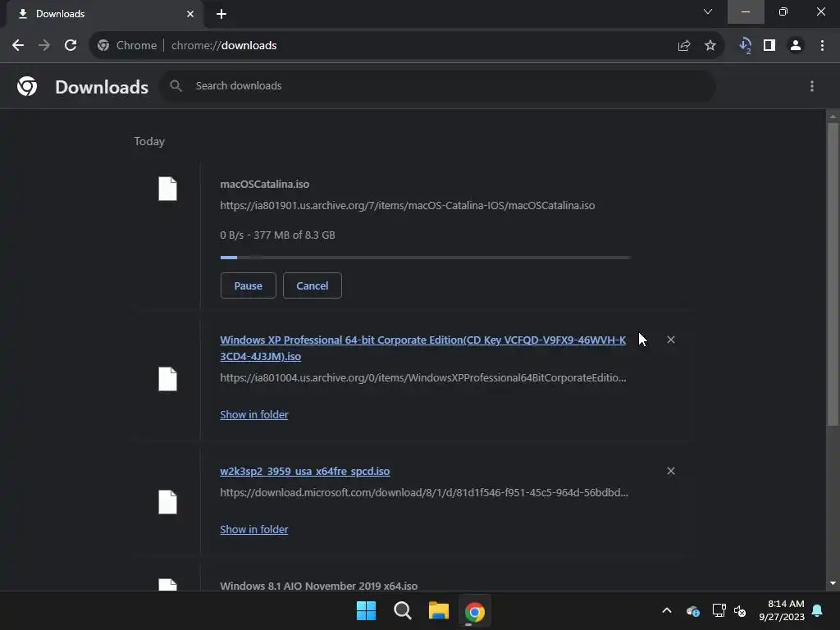Open the notifications bell icon
The image size is (840, 630).
[818, 610]
